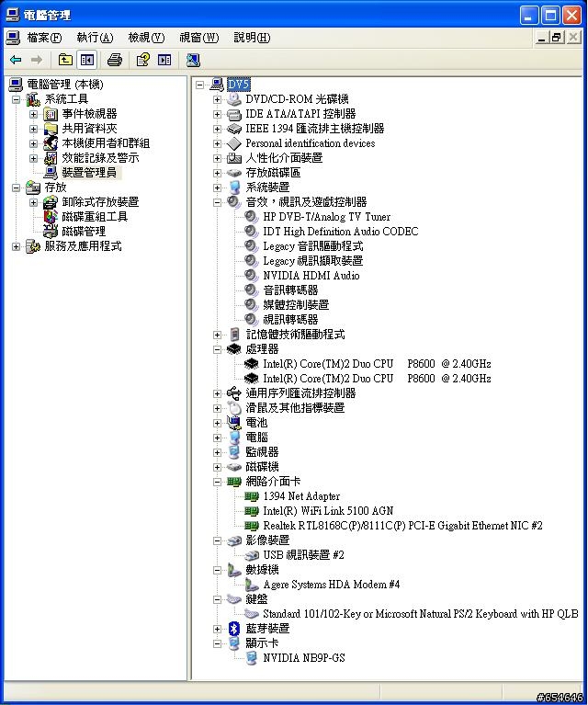Expand the 記憶體技術驅動程式 node

[217, 335]
